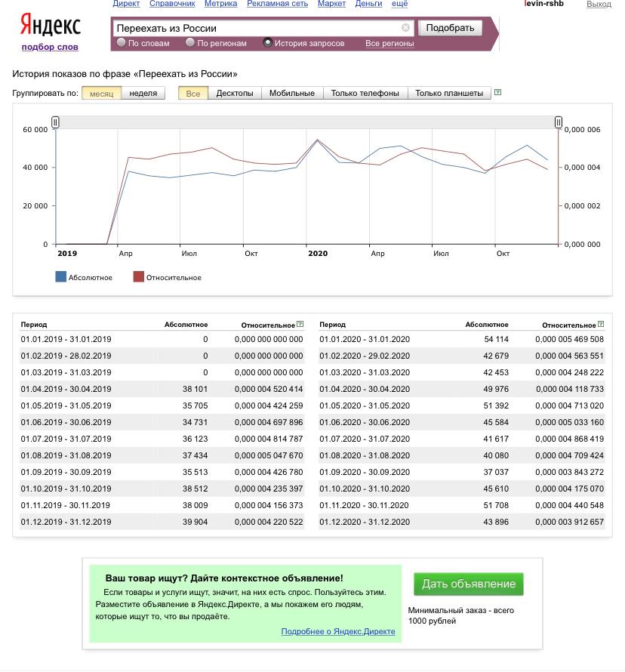The height and width of the screenshot is (672, 625).
Task: Group by месяц
Action: (x=102, y=93)
